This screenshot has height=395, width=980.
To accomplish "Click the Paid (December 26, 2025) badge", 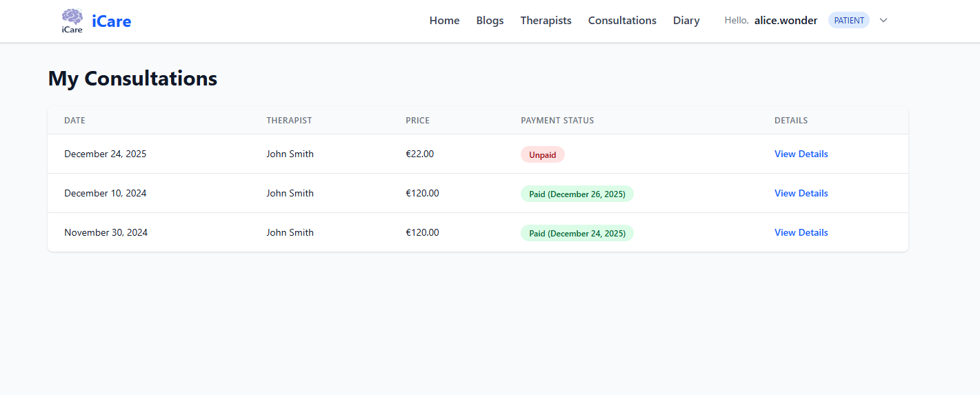I will 577,194.
